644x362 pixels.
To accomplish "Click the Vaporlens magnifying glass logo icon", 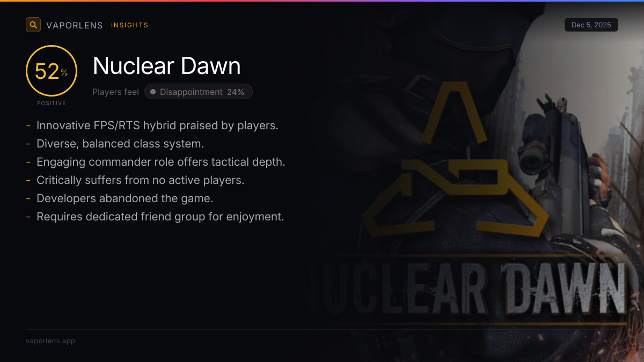I will 33,25.
